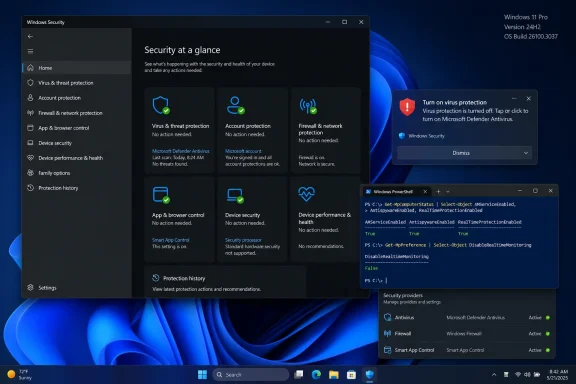Screen dimensions: 576x384
Task: Open the network icon in system tray
Action: pyautogui.click(x=518, y=375)
